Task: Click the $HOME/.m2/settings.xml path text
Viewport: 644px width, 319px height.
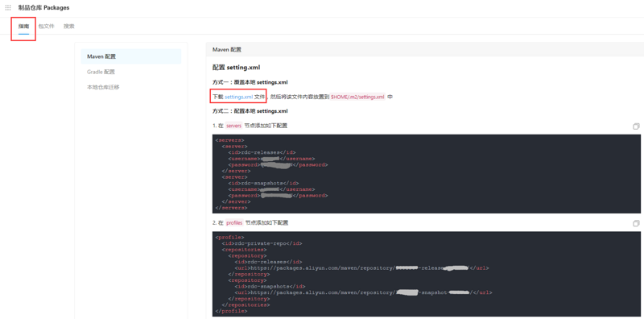Action: point(357,97)
